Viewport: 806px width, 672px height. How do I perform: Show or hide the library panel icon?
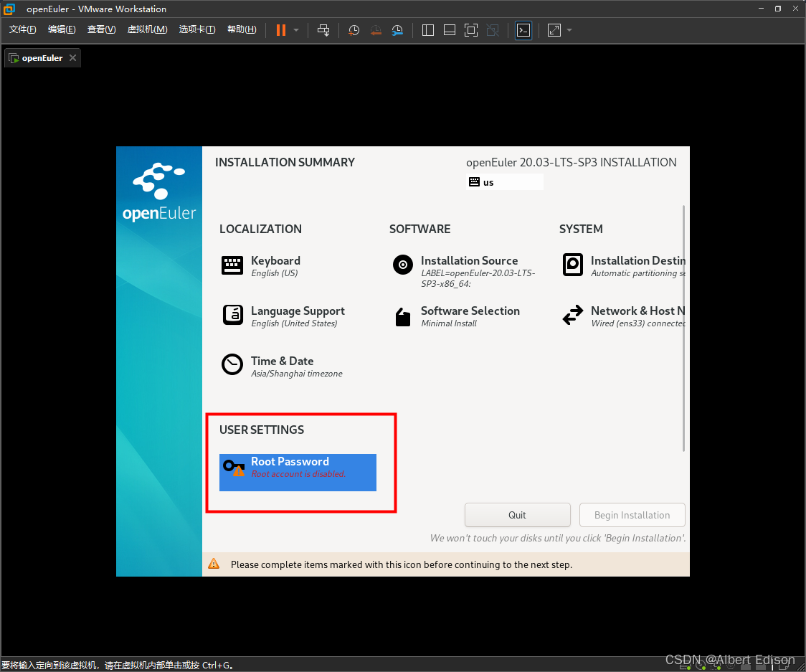427,29
